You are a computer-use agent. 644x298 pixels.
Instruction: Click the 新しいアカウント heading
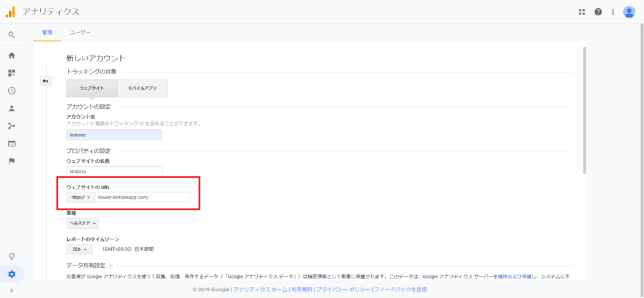tap(96, 58)
